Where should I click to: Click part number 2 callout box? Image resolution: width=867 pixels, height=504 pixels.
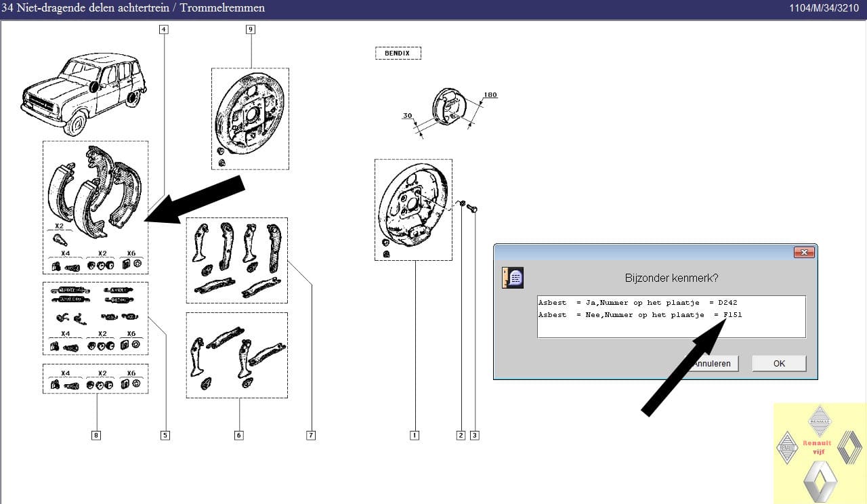[x=461, y=436]
